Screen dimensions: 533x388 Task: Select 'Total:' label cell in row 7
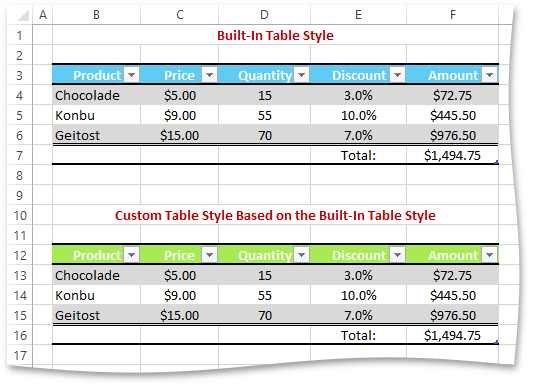[358, 155]
